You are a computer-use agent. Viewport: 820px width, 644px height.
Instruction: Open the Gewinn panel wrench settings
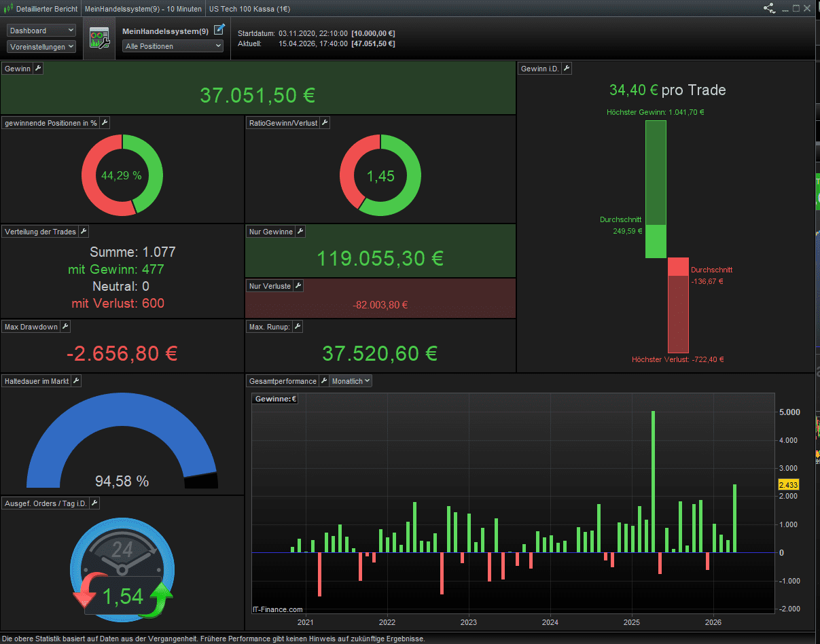point(38,69)
